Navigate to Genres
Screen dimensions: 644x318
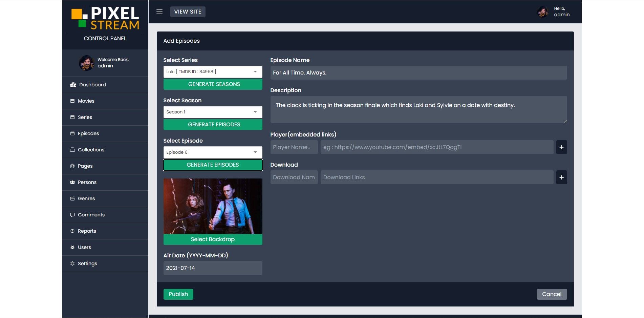105,198
